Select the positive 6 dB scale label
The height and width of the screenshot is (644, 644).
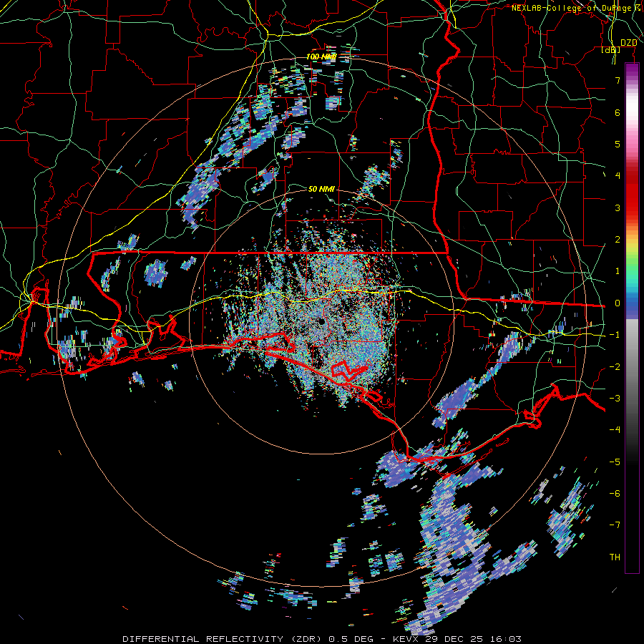pos(618,112)
